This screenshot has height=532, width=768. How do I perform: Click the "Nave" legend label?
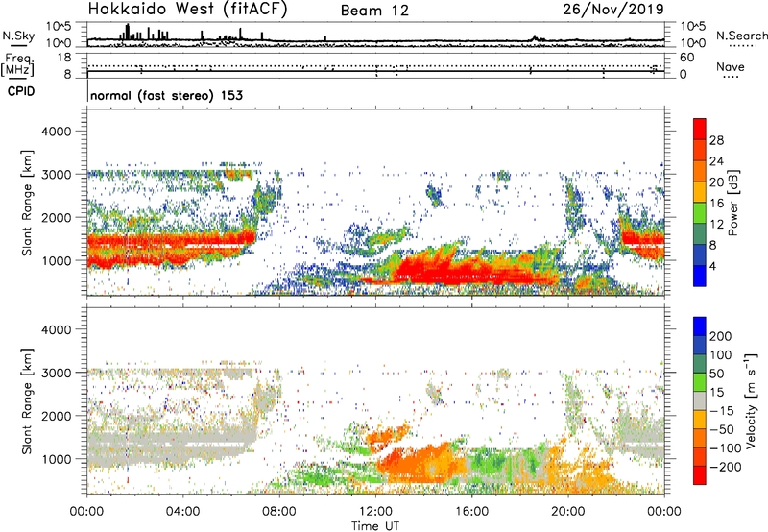[730, 66]
